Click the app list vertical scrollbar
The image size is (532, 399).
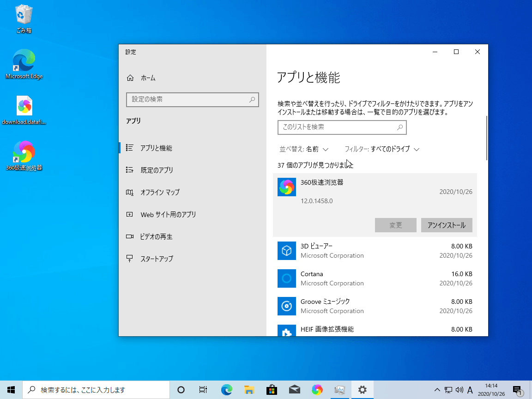[486, 139]
